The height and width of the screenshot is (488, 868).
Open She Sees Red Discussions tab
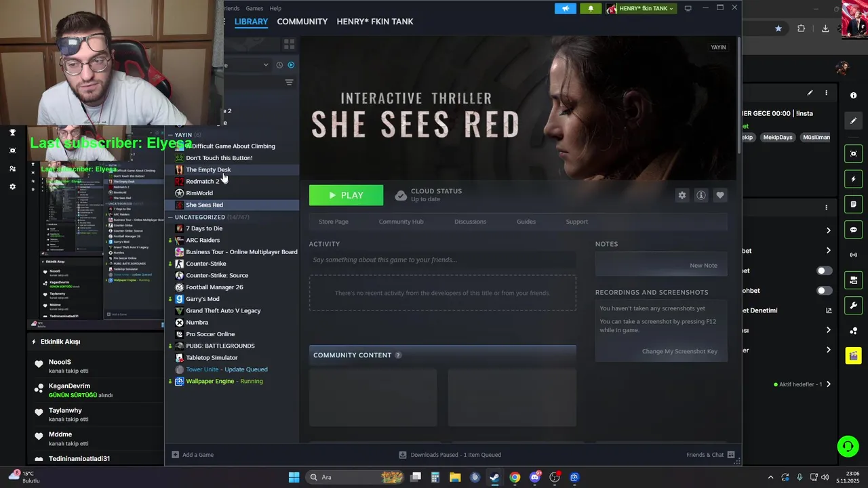470,222
